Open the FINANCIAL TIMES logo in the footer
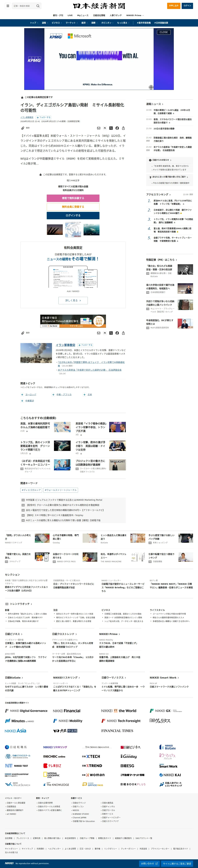This screenshot has width=198, height=868. tap(117, 731)
